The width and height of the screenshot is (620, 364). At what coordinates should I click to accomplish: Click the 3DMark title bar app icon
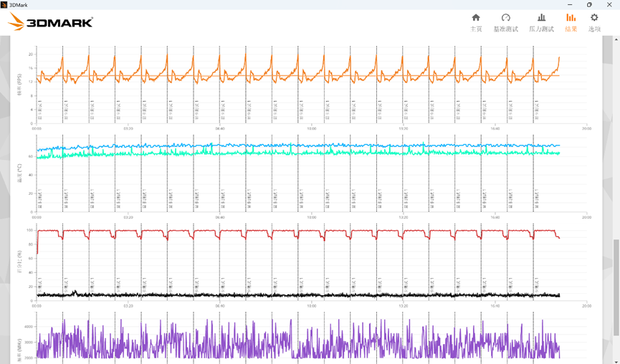[4, 4]
